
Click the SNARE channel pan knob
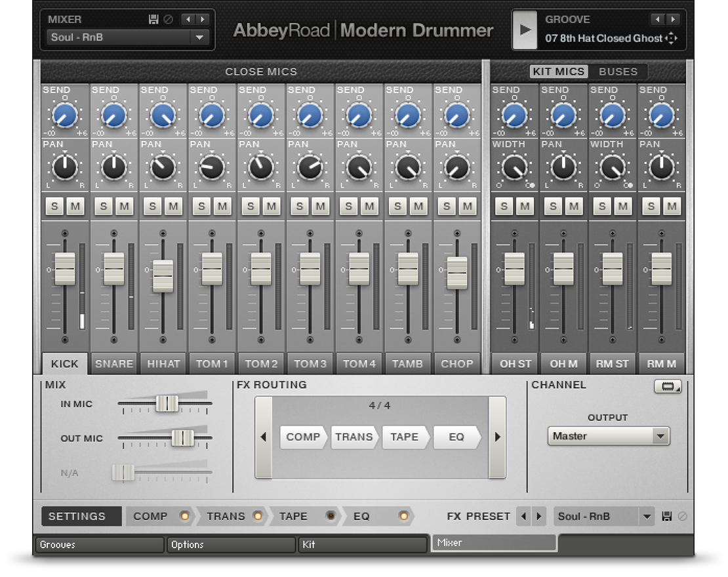pyautogui.click(x=114, y=168)
